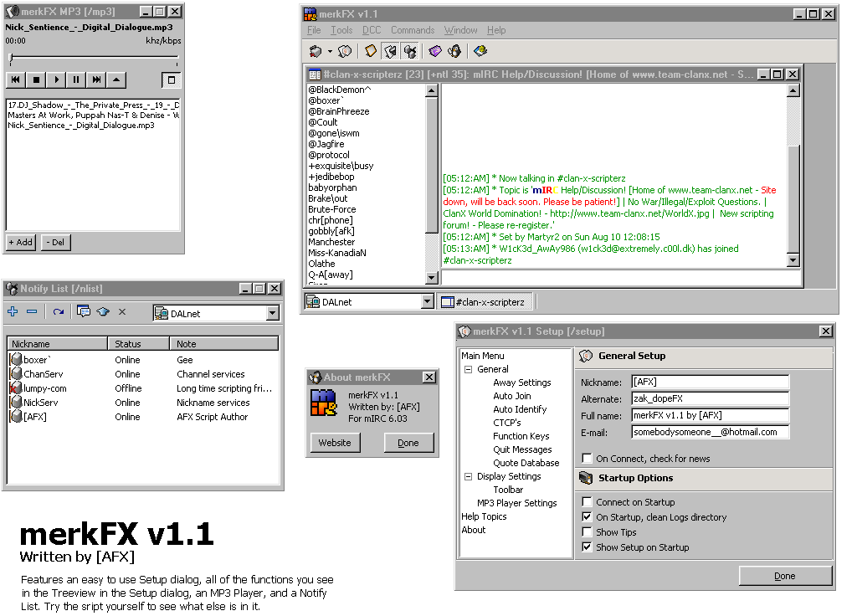This screenshot has height=616, width=857.
Task: Click the Nickname input field in Setup
Action: (x=710, y=382)
